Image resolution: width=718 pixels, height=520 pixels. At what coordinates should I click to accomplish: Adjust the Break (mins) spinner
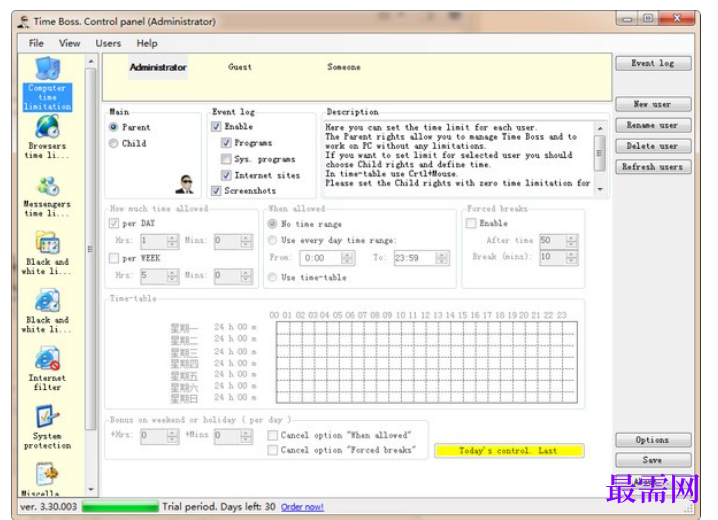[x=571, y=258]
